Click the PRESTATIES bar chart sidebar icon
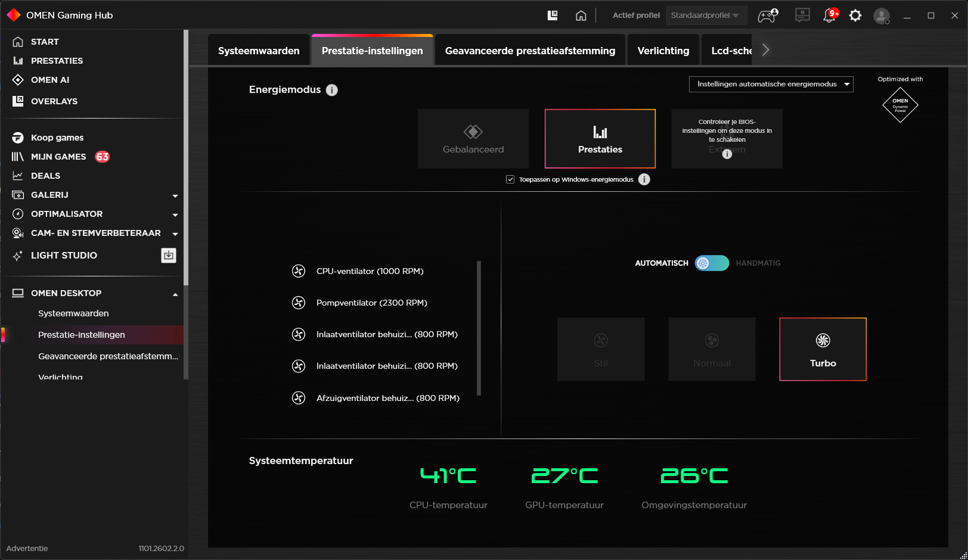Image resolution: width=968 pixels, height=560 pixels. pos(18,61)
